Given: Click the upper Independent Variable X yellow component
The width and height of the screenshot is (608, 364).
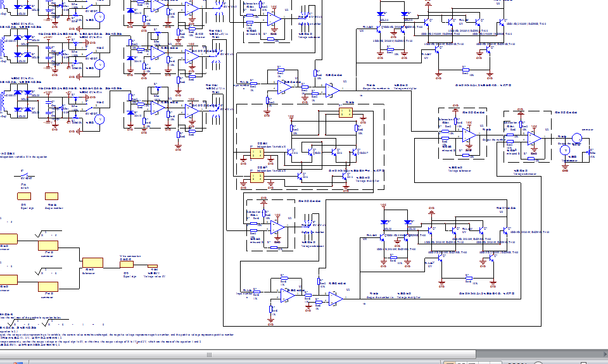Looking at the screenshot, I should (x=256, y=153).
